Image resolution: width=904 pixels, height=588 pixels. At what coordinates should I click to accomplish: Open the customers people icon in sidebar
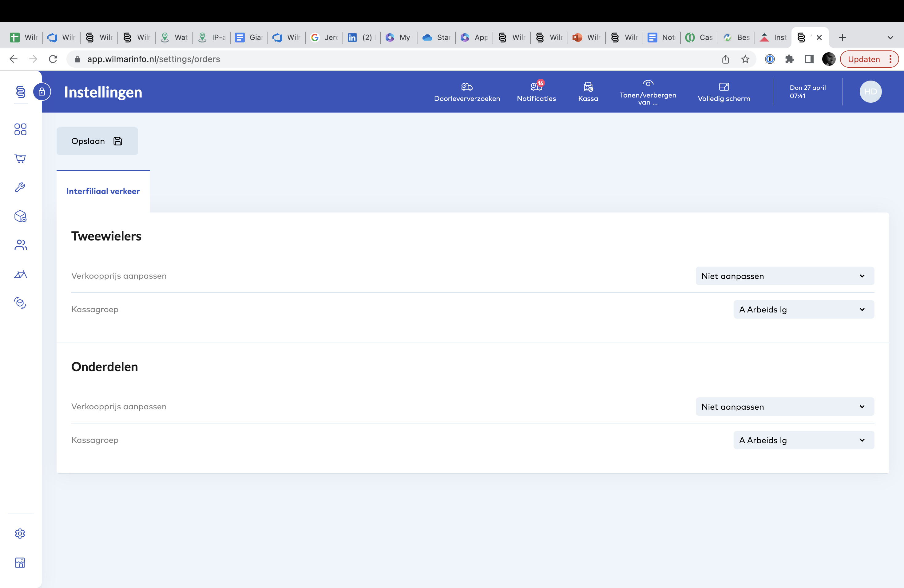(x=20, y=245)
